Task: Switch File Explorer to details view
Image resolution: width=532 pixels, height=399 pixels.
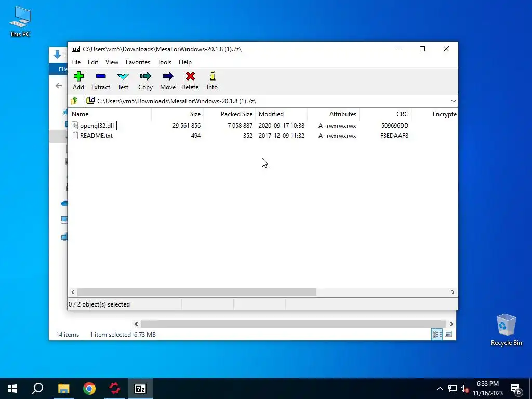Action: [x=437, y=334]
